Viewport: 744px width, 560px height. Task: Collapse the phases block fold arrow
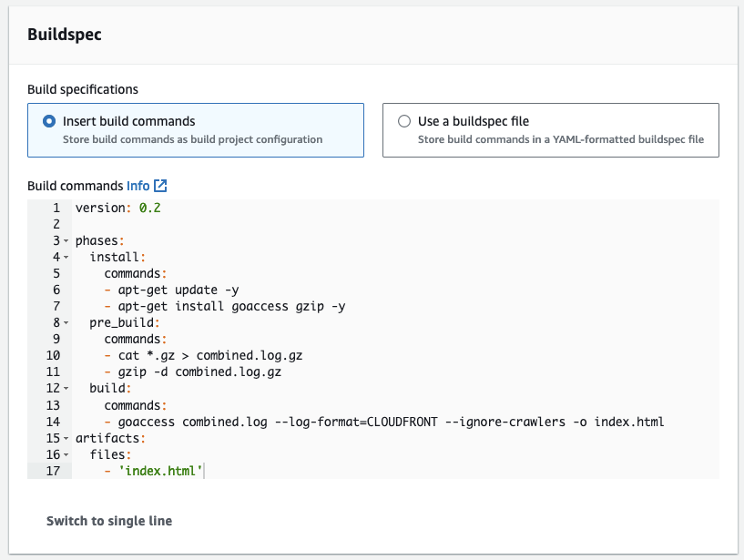[66, 241]
